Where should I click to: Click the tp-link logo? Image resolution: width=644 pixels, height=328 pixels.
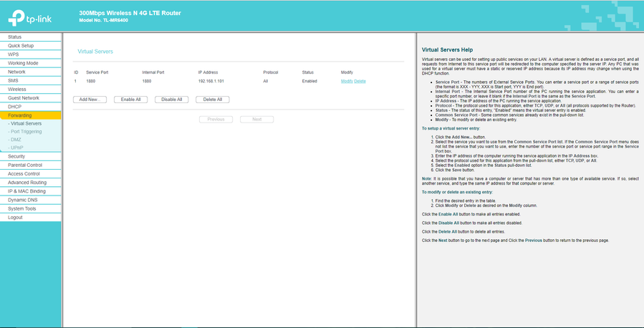click(29, 18)
